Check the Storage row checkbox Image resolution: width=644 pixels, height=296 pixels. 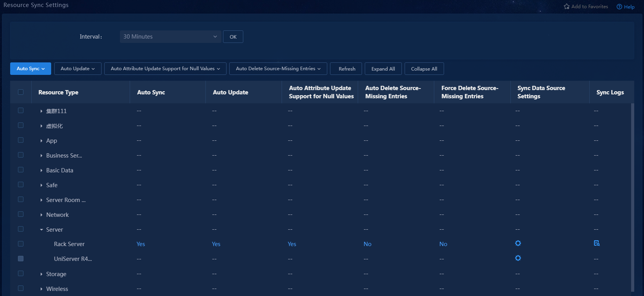21,273
